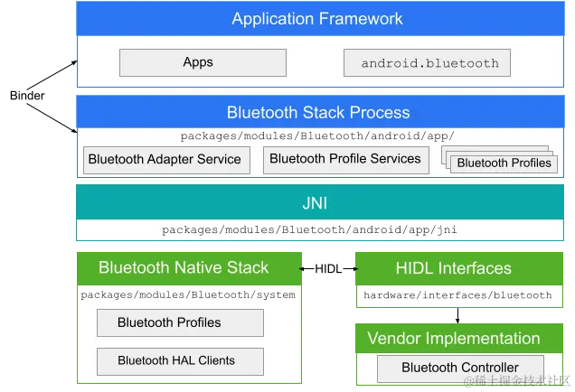Select the Apps box
Viewport: 575px width, 392px height.
pos(203,62)
